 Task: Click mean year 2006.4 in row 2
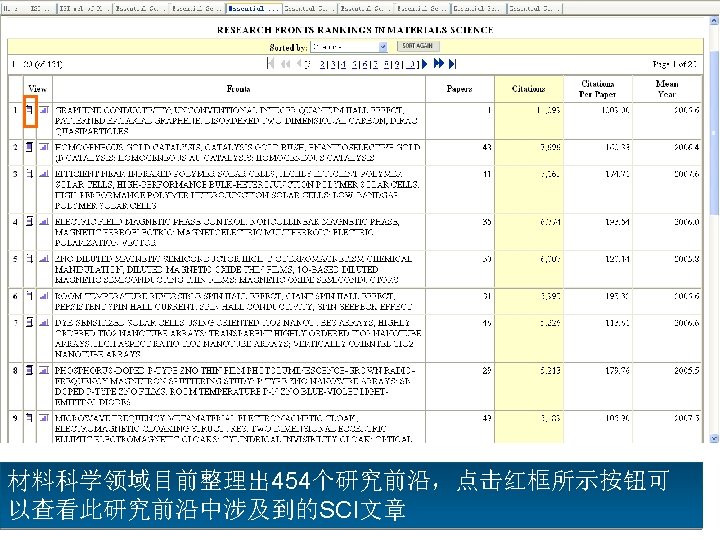pyautogui.click(x=686, y=147)
